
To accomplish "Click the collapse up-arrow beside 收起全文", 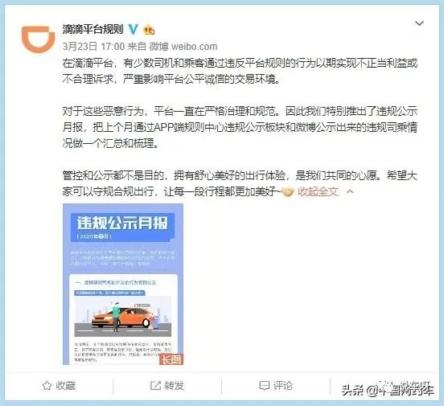I will click(x=350, y=192).
